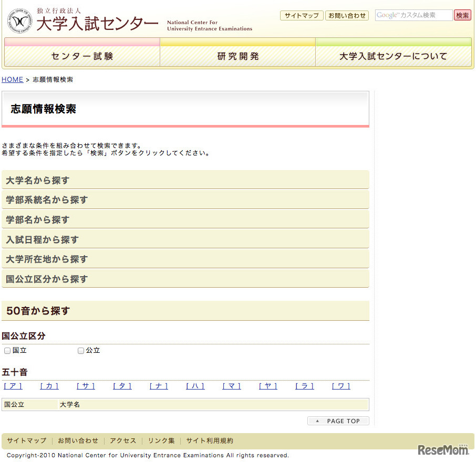The image size is (476, 462).
Task: Expand the 国公立区分から探す section
Action: tap(185, 279)
